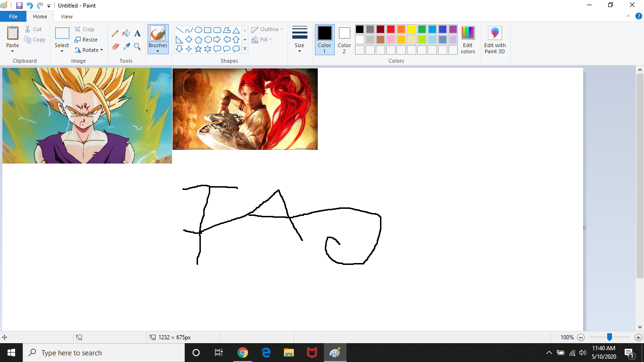
Task: Open File Explorer from the taskbar
Action: [x=289, y=353]
